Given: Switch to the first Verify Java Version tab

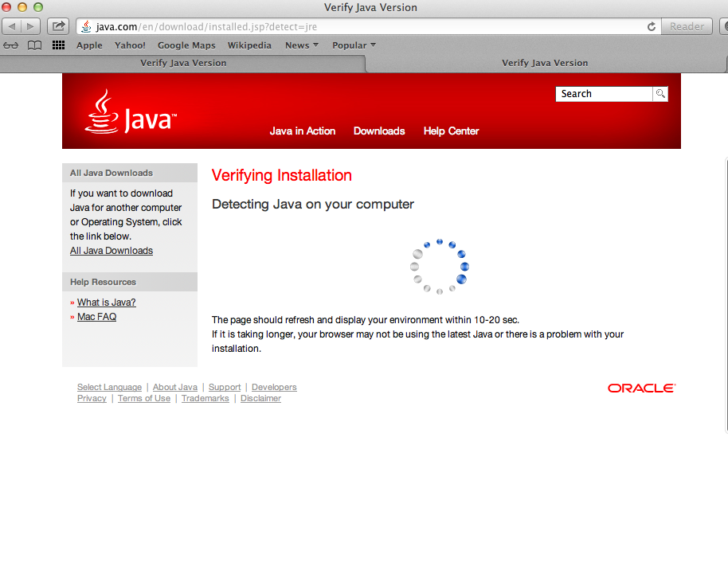Looking at the screenshot, I should (x=183, y=63).
